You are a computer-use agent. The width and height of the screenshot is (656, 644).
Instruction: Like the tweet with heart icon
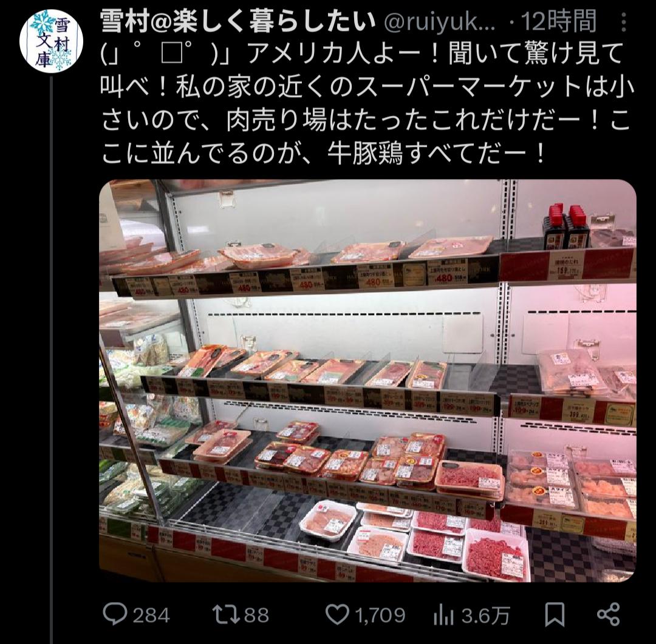(337, 614)
